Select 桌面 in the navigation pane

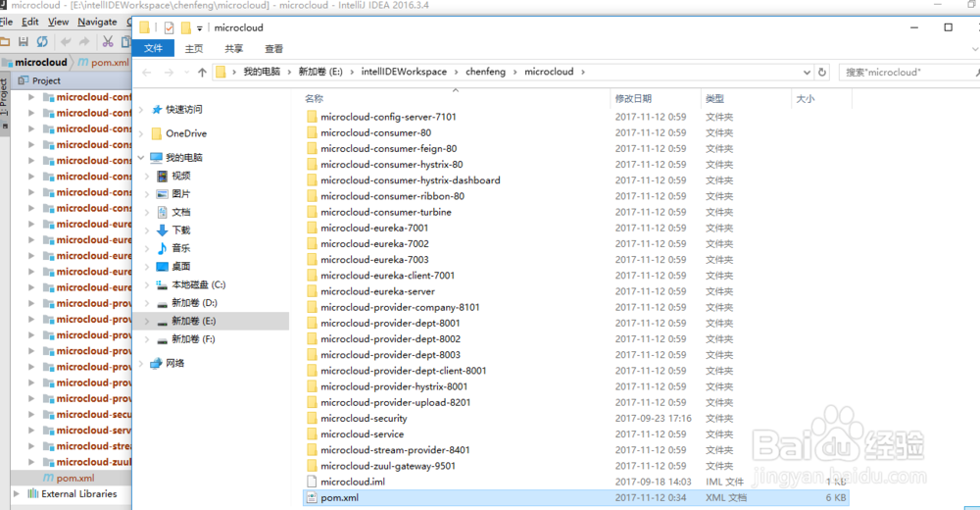click(173, 267)
